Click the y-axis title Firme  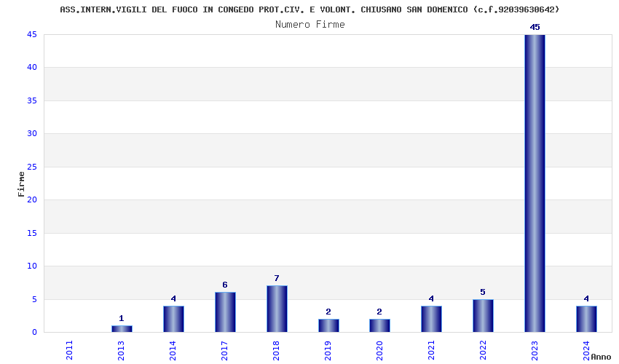coord(21,184)
